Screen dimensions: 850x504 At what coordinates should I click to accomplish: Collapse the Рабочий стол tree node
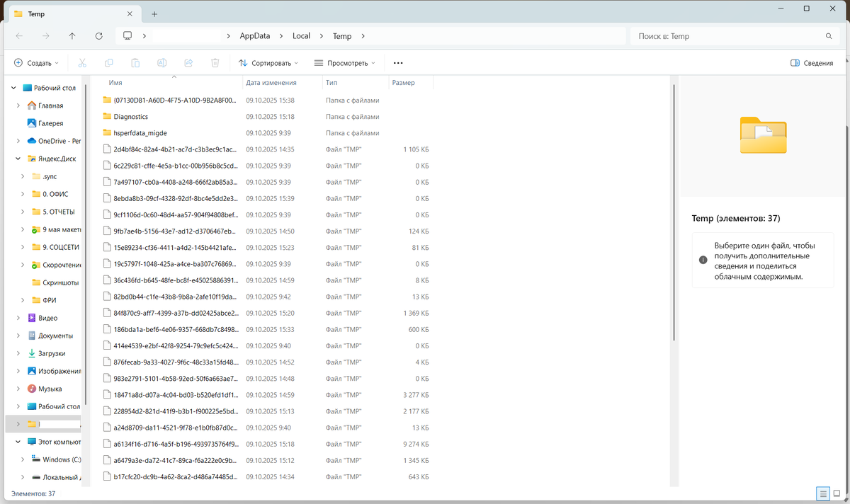(13, 88)
